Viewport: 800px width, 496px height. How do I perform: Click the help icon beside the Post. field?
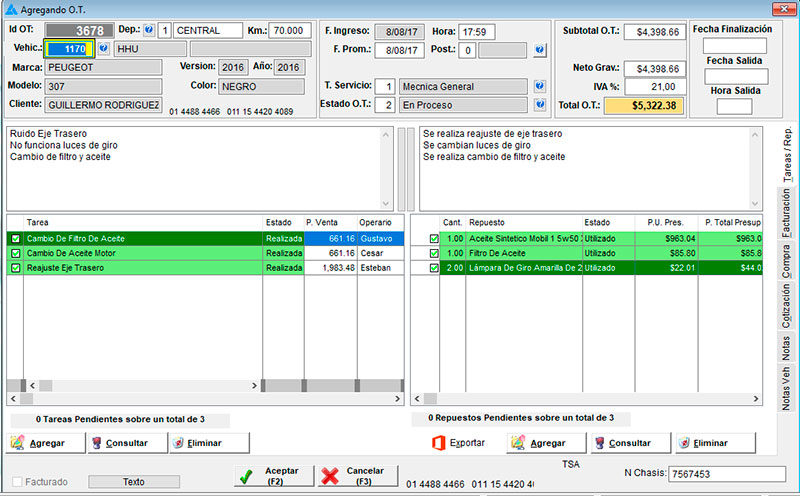540,49
